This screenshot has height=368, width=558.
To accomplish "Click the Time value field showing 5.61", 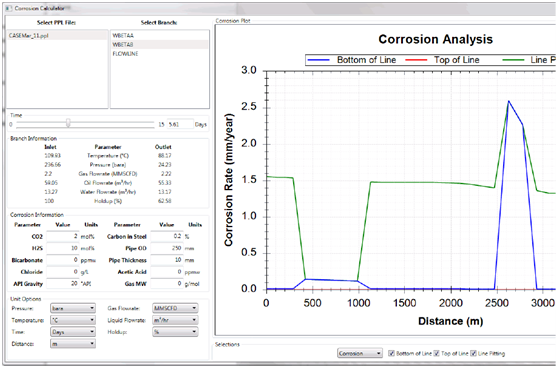I will (x=180, y=124).
